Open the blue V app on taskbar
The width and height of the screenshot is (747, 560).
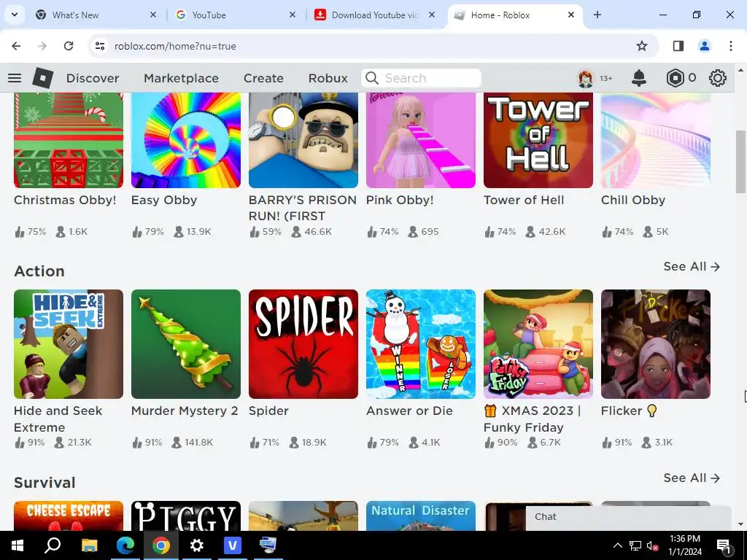(x=233, y=545)
